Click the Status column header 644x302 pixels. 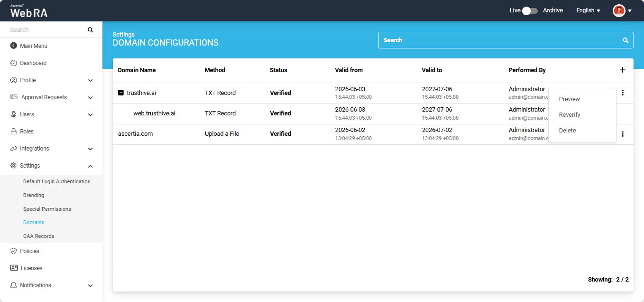(x=278, y=70)
